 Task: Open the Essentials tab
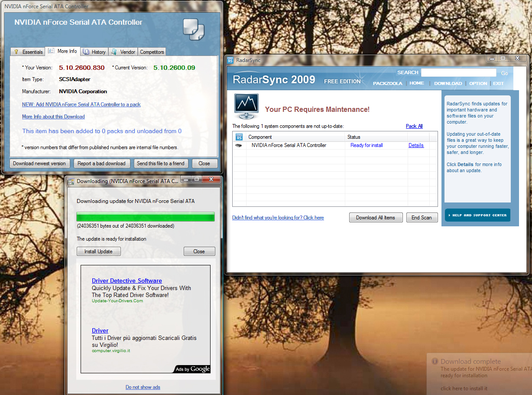(28, 52)
